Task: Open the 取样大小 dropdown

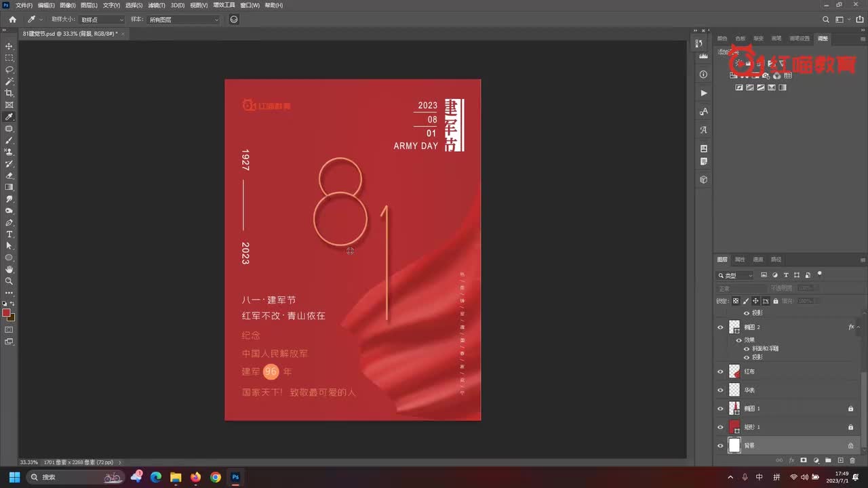Action: click(102, 20)
